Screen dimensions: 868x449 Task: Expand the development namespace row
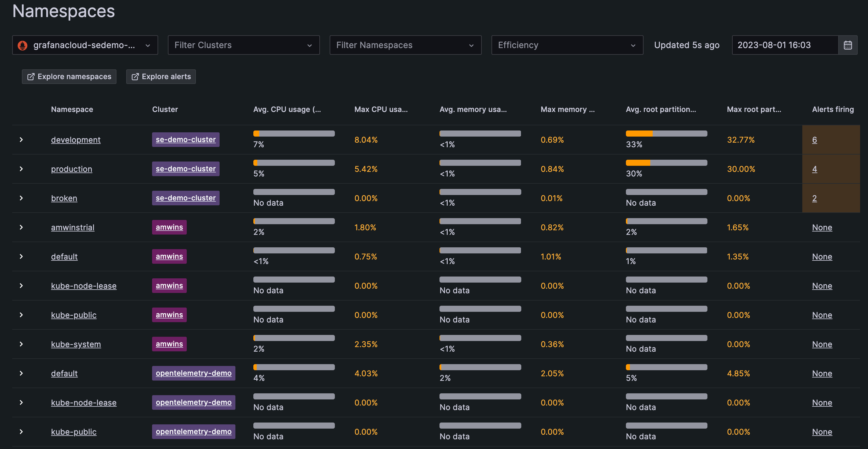(x=21, y=140)
